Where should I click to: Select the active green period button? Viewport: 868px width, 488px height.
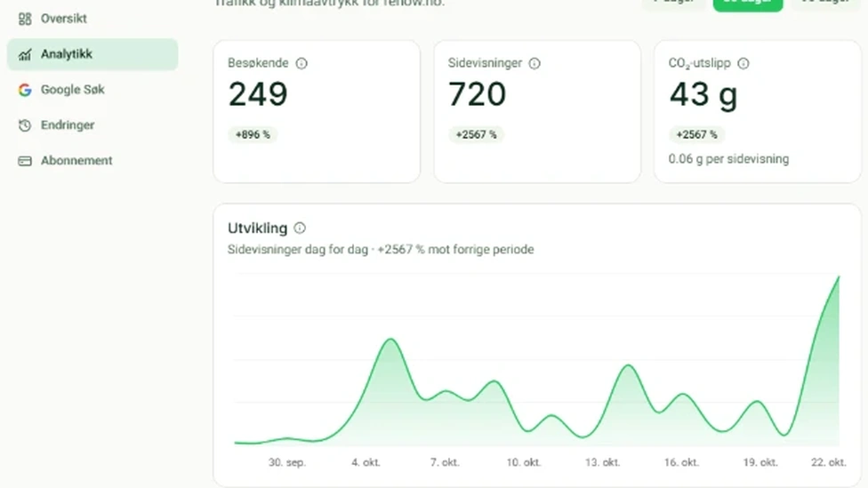click(748, 4)
